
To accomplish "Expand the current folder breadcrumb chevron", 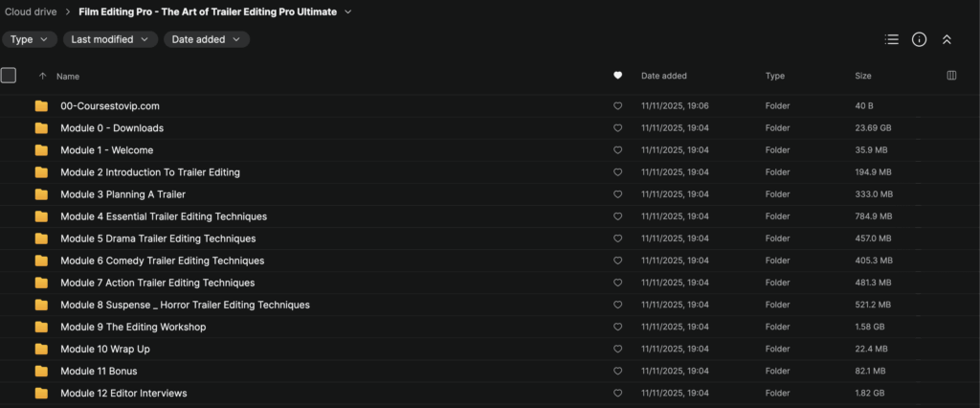I will (347, 11).
